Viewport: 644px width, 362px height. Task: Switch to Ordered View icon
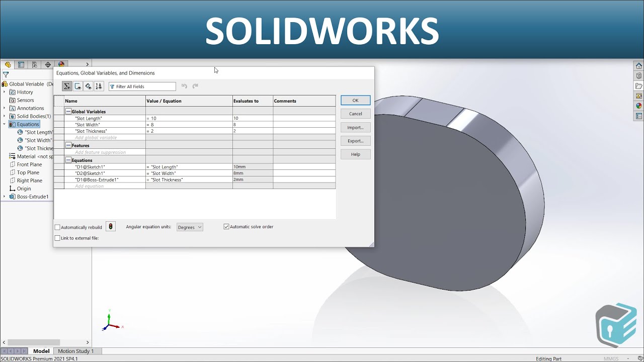point(99,86)
